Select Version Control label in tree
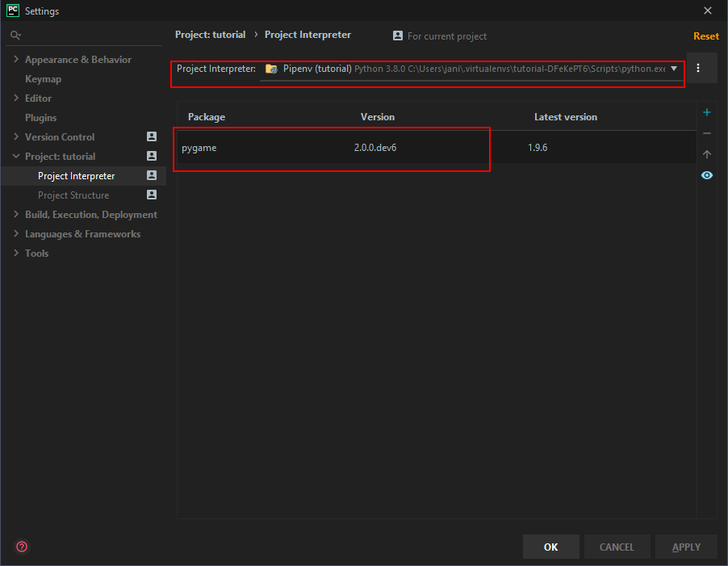Image resolution: width=728 pixels, height=566 pixels. 60,137
